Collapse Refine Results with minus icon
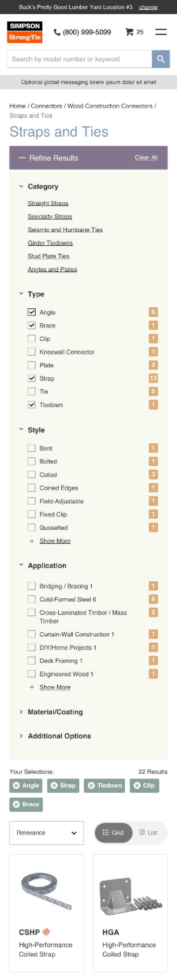This screenshot has width=177, height=980. (22, 158)
